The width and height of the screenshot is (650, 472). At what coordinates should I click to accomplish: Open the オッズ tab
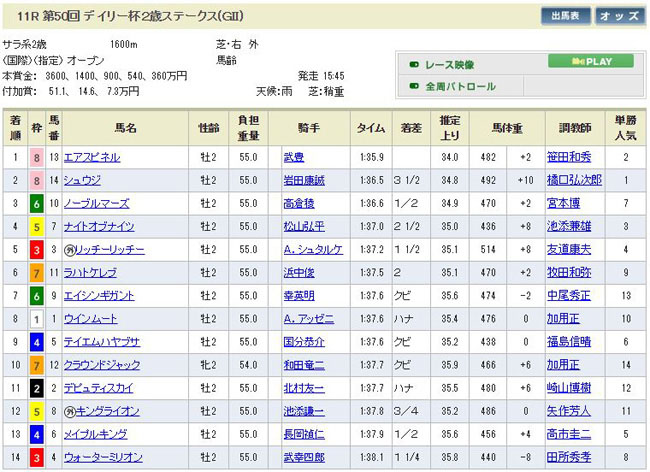point(620,17)
